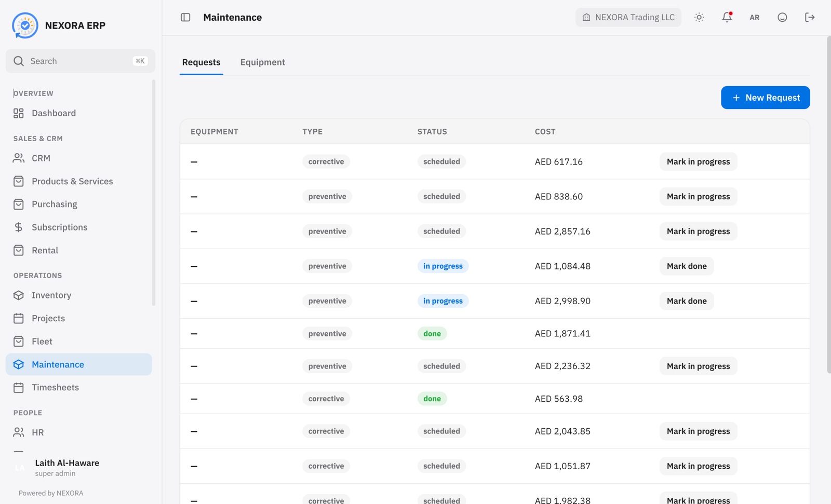The height and width of the screenshot is (504, 831).
Task: Select the Requests tab
Action: click(x=201, y=62)
